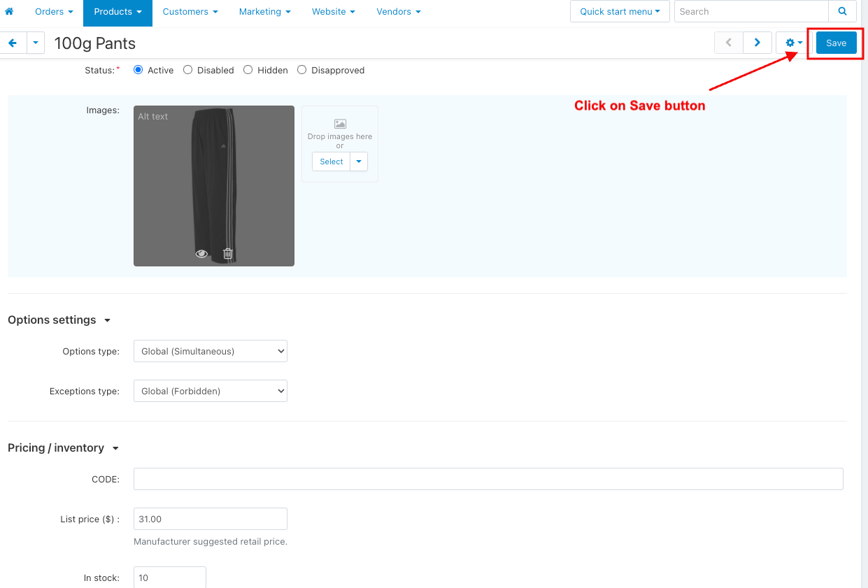The width and height of the screenshot is (868, 588).
Task: Click the CODE input field
Action: (x=488, y=479)
